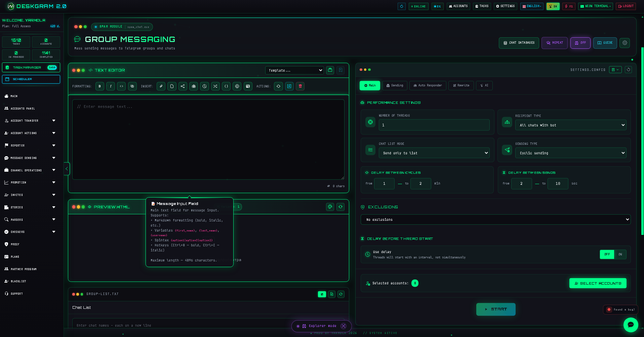Click the robot icon in the insert group
The image size is (644, 337).
pyautogui.click(x=194, y=86)
